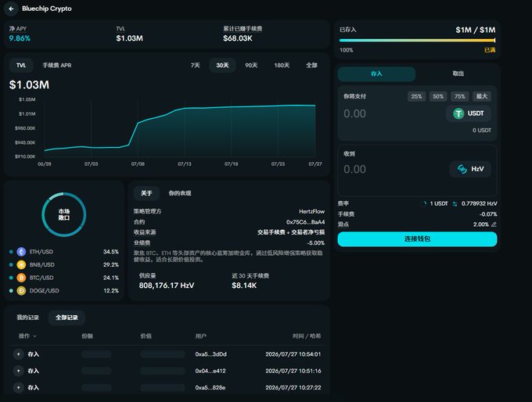This screenshot has height=402, width=532.
Task: Swap the rate direction with the arrows icon
Action: pos(455,203)
